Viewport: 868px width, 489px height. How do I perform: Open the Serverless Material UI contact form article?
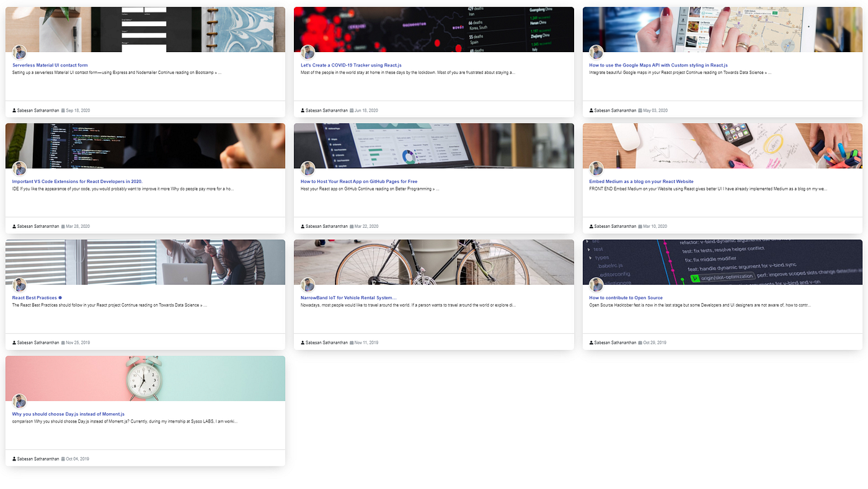tap(50, 65)
